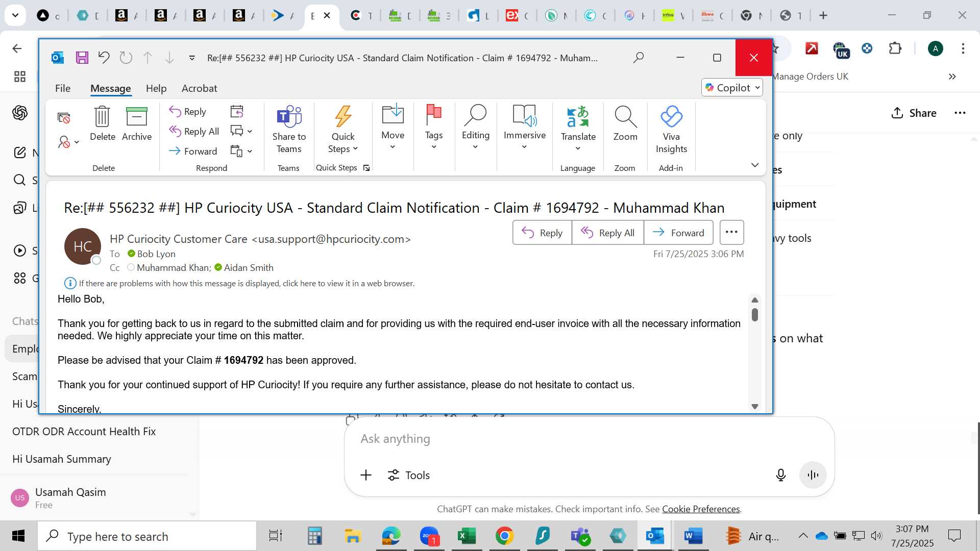
Task: Delete this message with trash icon
Action: pyautogui.click(x=102, y=124)
